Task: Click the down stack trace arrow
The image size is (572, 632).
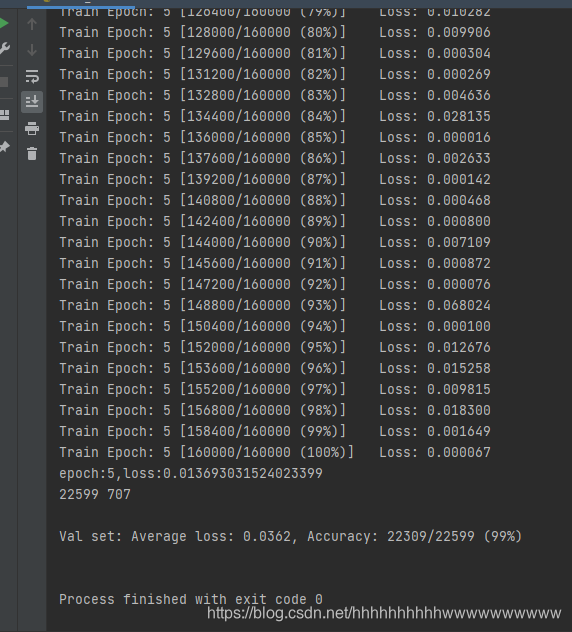Action: (x=32, y=50)
